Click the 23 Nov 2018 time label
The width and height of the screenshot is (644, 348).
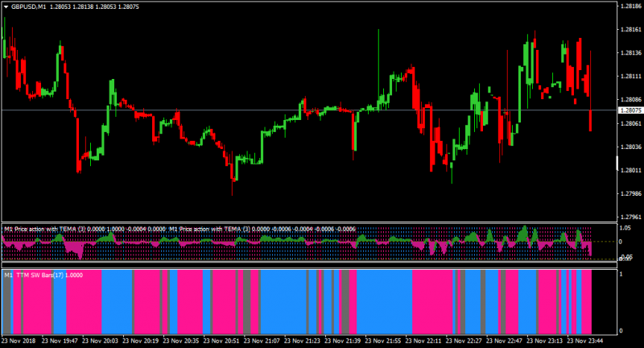(19, 341)
